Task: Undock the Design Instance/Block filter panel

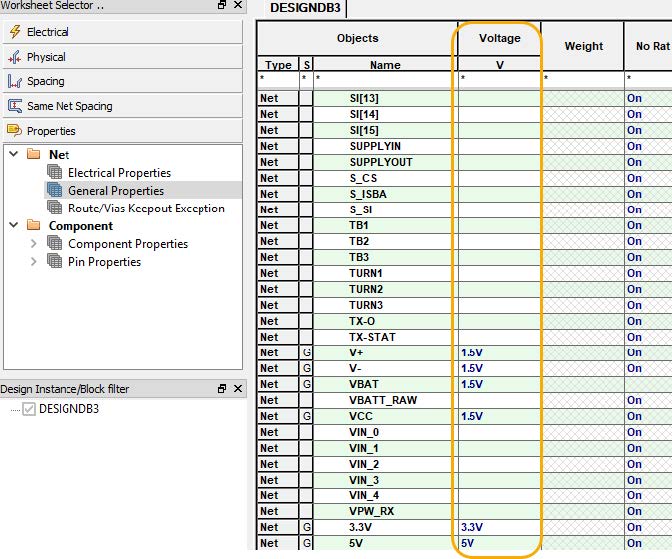Action: (x=222, y=388)
